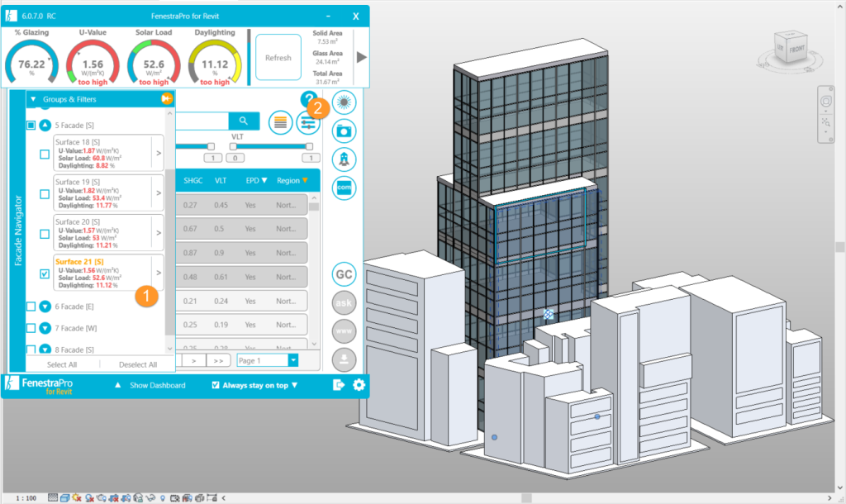Click the GC round button
This screenshot has width=846, height=504.
pyautogui.click(x=344, y=274)
